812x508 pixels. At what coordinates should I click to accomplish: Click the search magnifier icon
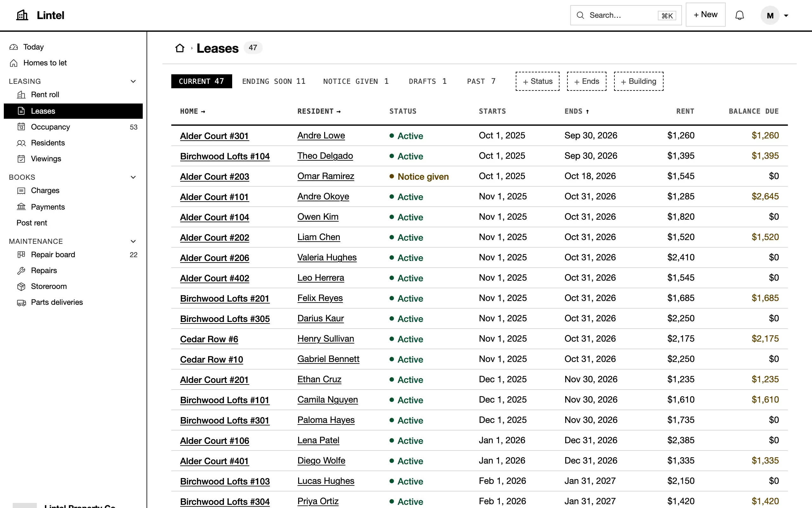click(580, 15)
